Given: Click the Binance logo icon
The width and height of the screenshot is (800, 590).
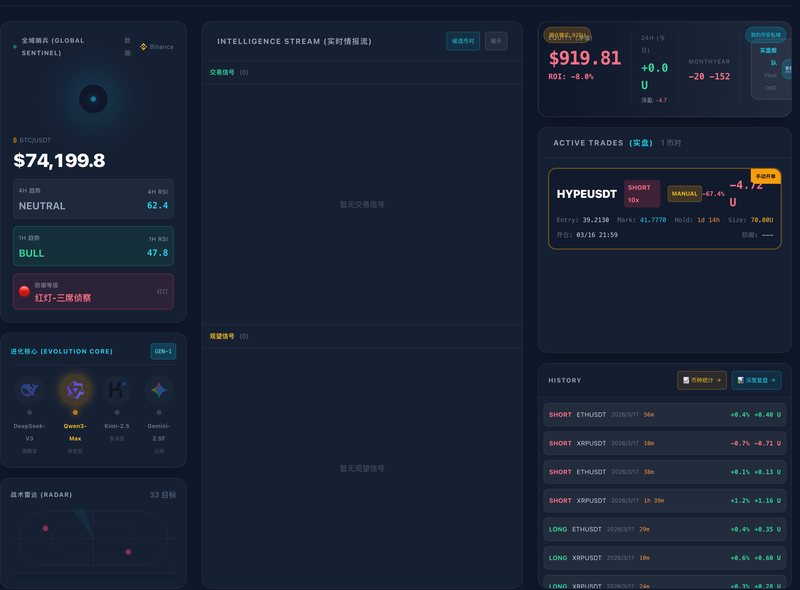Looking at the screenshot, I should tap(143, 46).
